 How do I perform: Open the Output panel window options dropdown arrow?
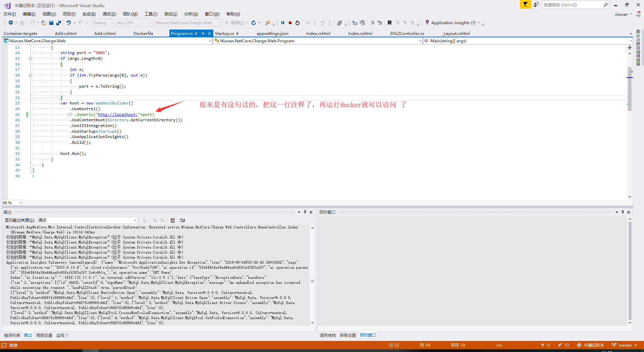coord(299,212)
